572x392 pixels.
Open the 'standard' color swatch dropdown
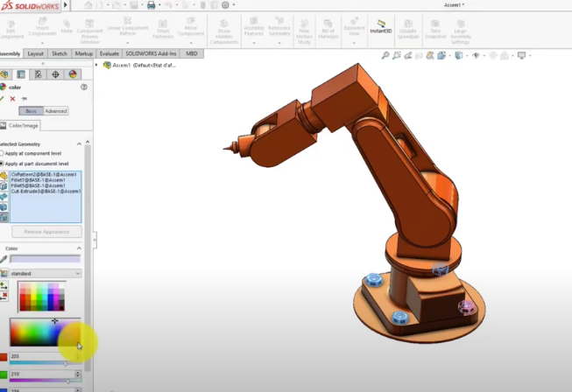pos(45,273)
